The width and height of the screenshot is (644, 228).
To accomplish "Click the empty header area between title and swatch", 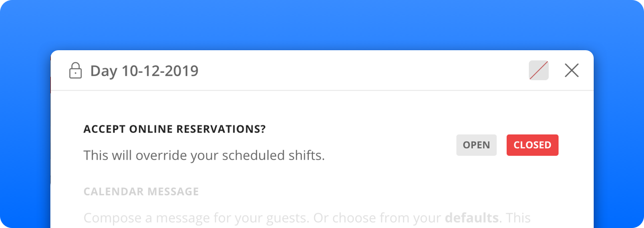I will coord(362,71).
